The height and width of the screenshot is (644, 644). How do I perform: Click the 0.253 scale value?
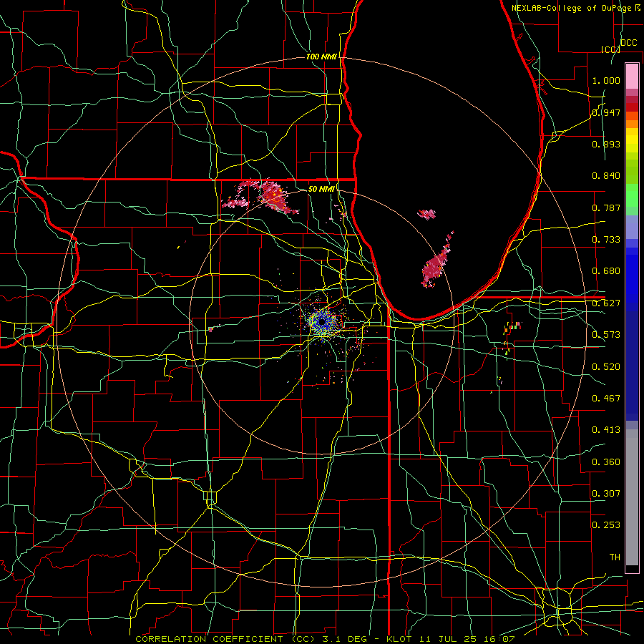tap(606, 525)
